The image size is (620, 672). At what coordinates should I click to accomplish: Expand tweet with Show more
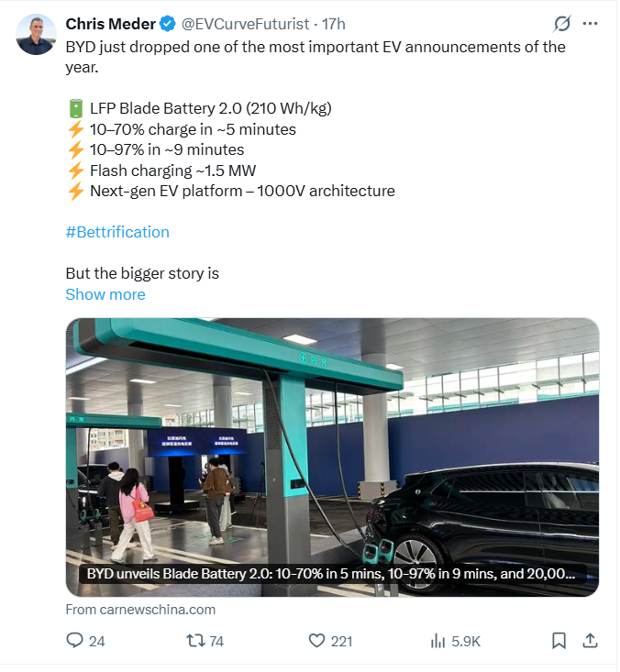105,294
